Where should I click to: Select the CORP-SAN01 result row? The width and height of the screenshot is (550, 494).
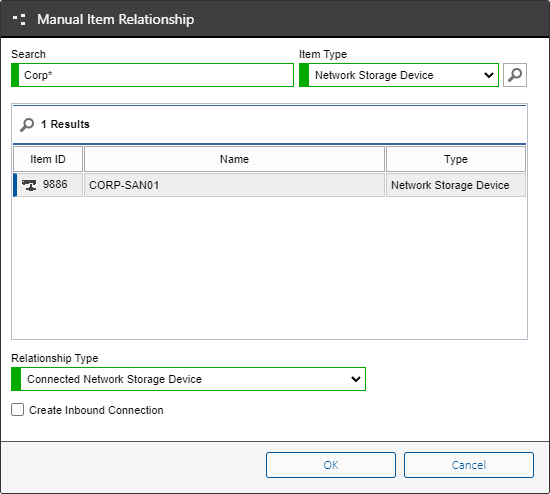click(x=269, y=185)
